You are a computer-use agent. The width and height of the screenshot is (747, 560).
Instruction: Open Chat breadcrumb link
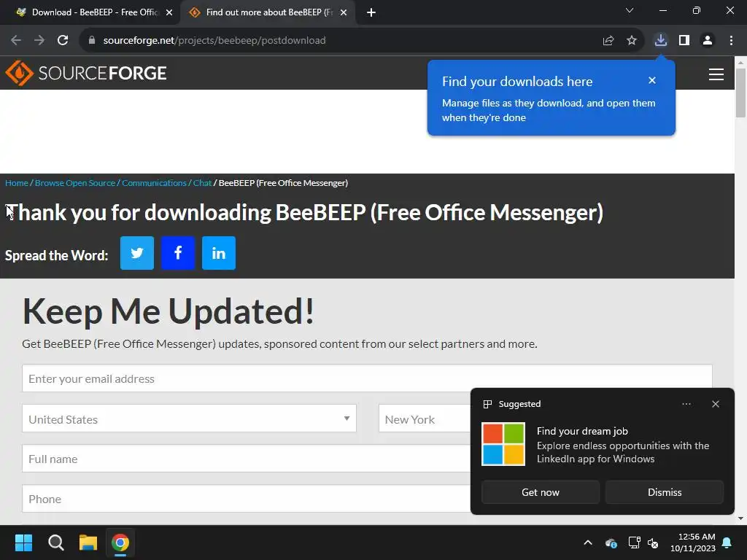[202, 183]
